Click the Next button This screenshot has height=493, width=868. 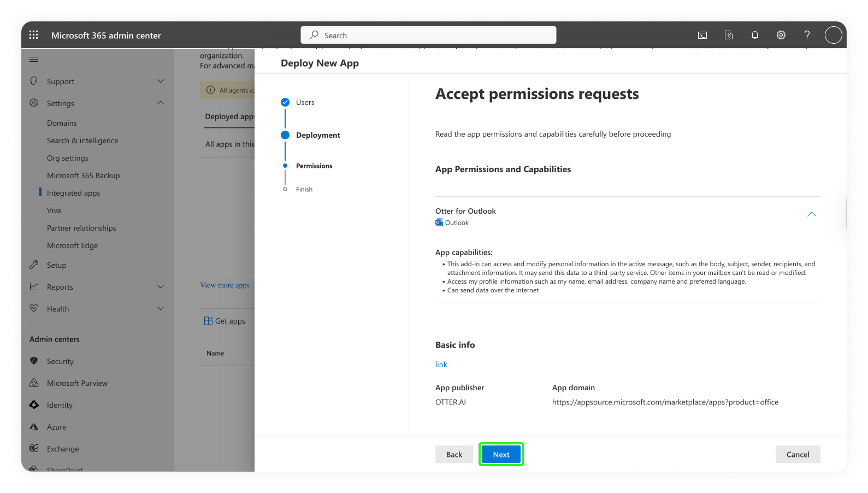[501, 454]
